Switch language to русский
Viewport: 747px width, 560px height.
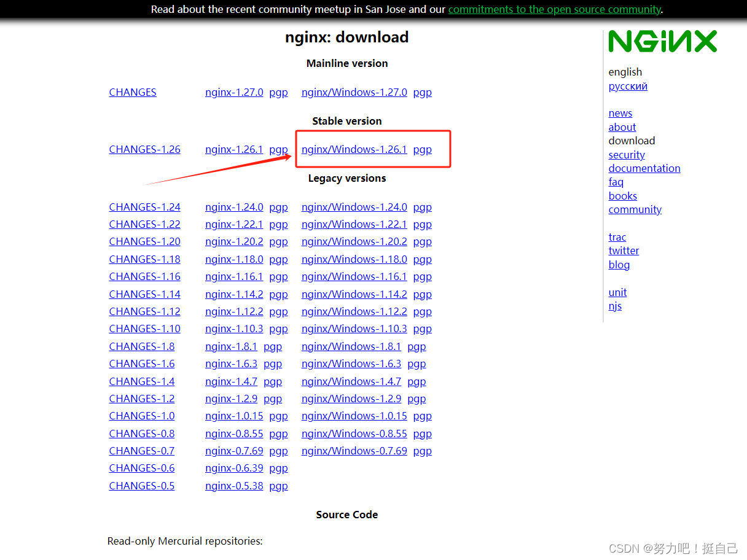[x=628, y=86]
